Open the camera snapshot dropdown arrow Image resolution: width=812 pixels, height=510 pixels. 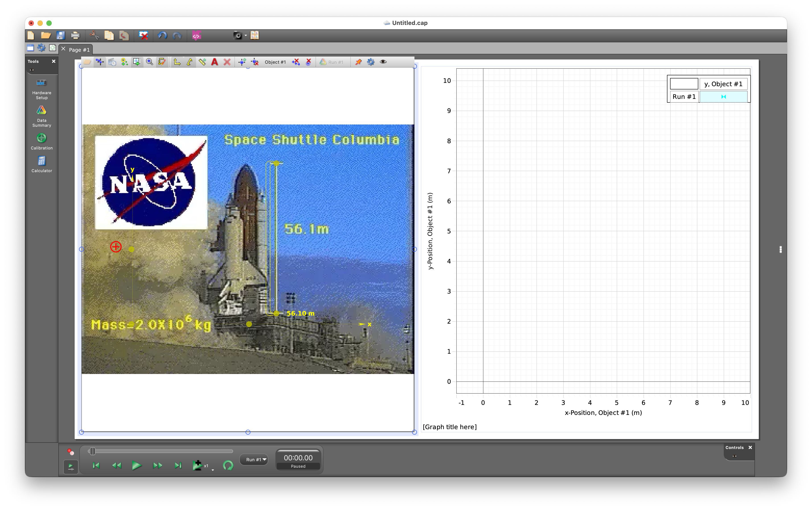[246, 35]
